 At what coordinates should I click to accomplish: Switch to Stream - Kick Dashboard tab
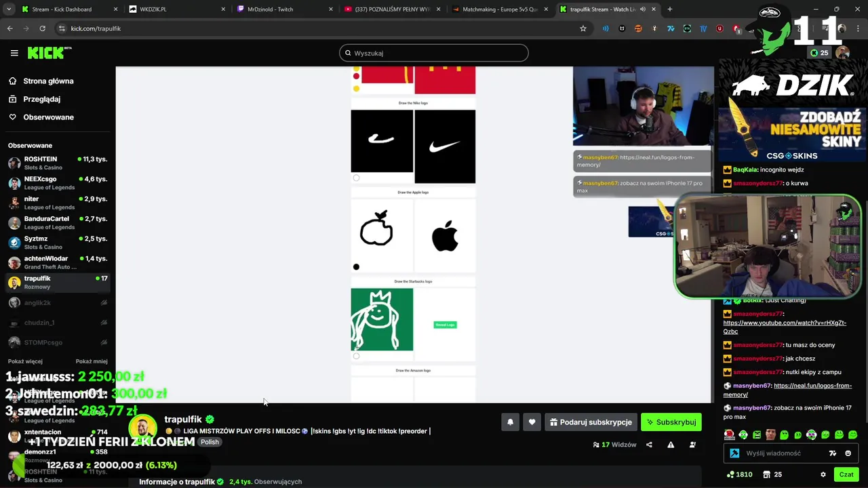click(x=69, y=9)
